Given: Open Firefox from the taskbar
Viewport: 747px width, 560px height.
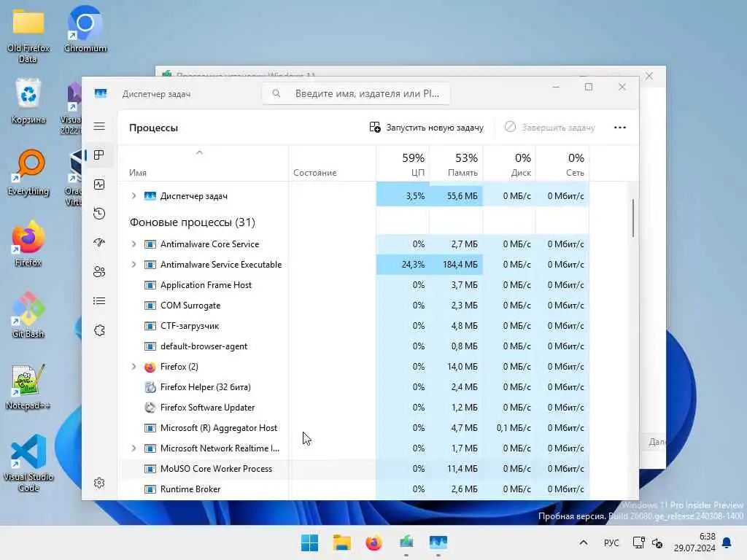Looking at the screenshot, I should tap(374, 542).
